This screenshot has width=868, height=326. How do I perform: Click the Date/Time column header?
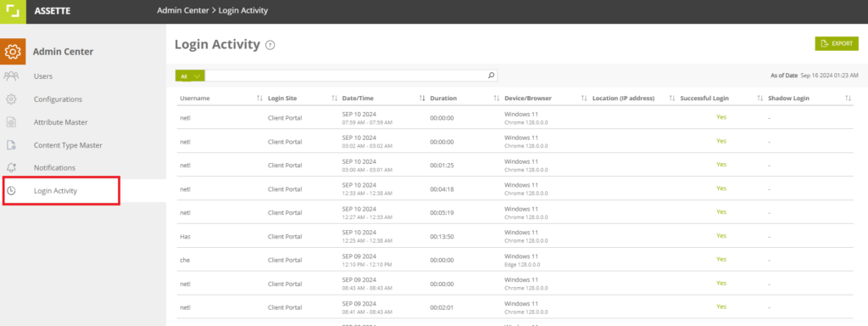[x=358, y=98]
